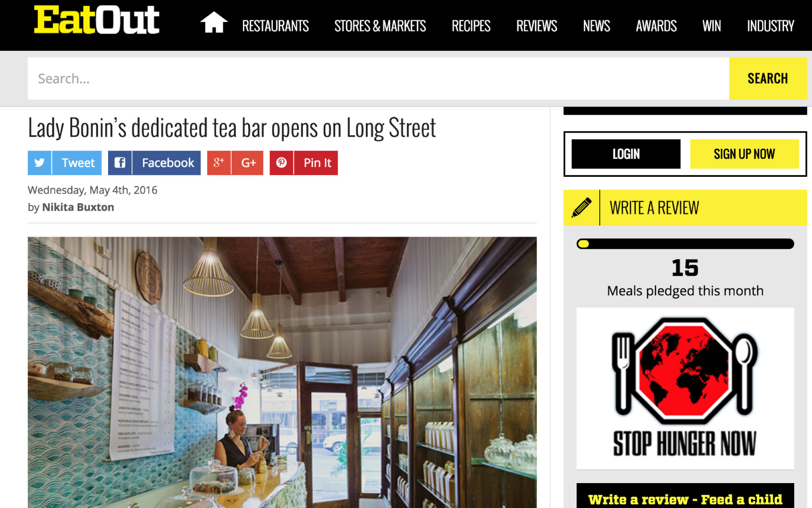Image resolution: width=812 pixels, height=508 pixels.
Task: Open the Lady Bonin's tea bar photo
Action: click(x=282, y=372)
